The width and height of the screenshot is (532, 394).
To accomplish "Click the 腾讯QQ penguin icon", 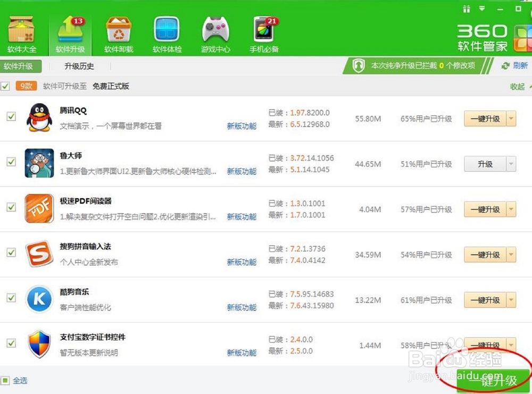I will point(39,118).
